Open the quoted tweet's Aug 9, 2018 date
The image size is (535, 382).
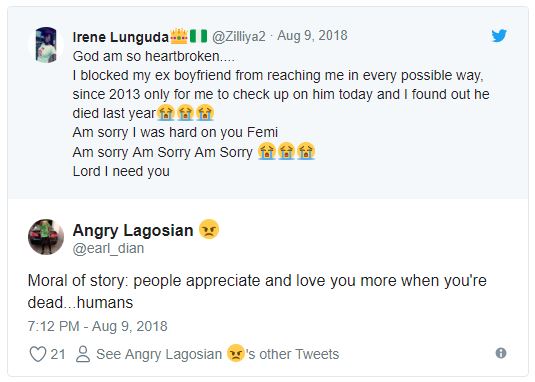[x=312, y=35]
